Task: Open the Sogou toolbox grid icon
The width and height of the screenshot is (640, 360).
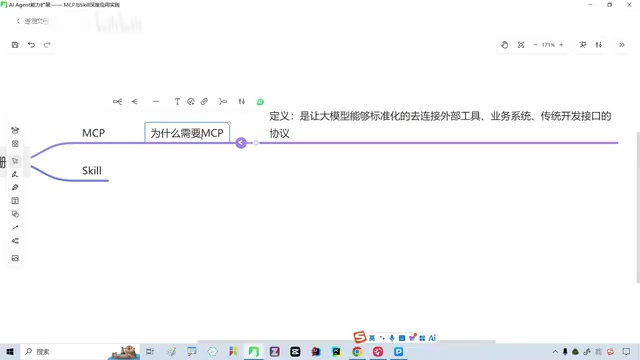Action: (422, 338)
